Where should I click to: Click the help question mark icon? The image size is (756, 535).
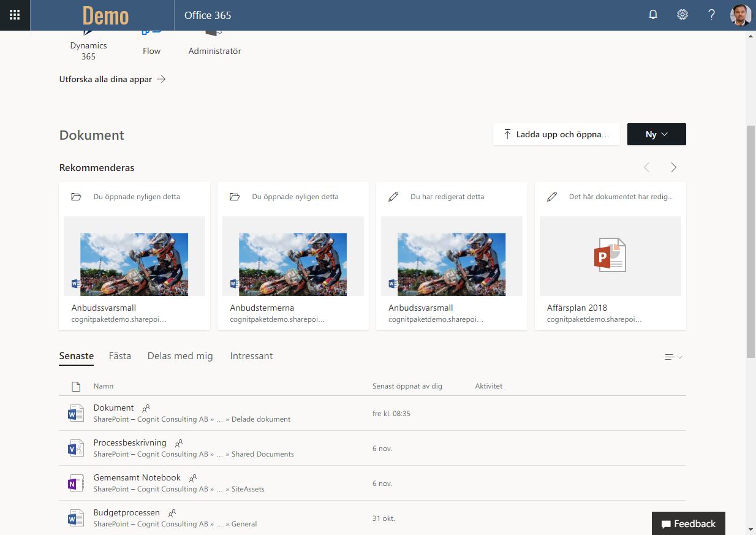point(711,15)
